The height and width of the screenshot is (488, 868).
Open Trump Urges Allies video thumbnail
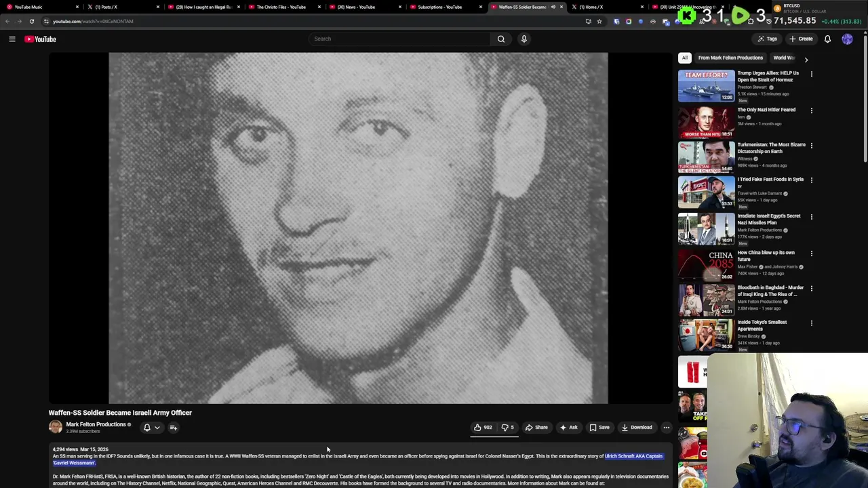click(706, 85)
